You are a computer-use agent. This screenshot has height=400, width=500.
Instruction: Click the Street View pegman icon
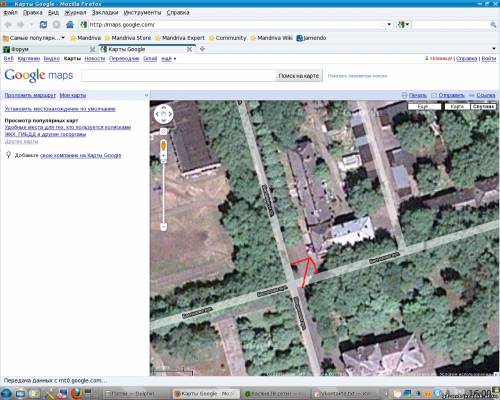coord(164,146)
